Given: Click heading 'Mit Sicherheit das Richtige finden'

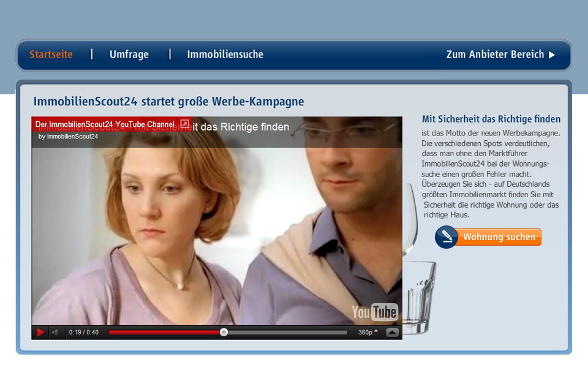Looking at the screenshot, I should [491, 119].
